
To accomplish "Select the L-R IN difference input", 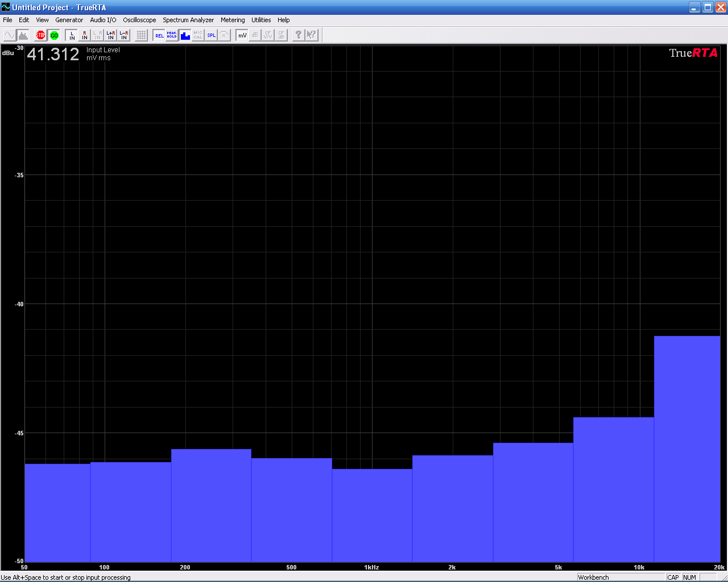I will [124, 35].
